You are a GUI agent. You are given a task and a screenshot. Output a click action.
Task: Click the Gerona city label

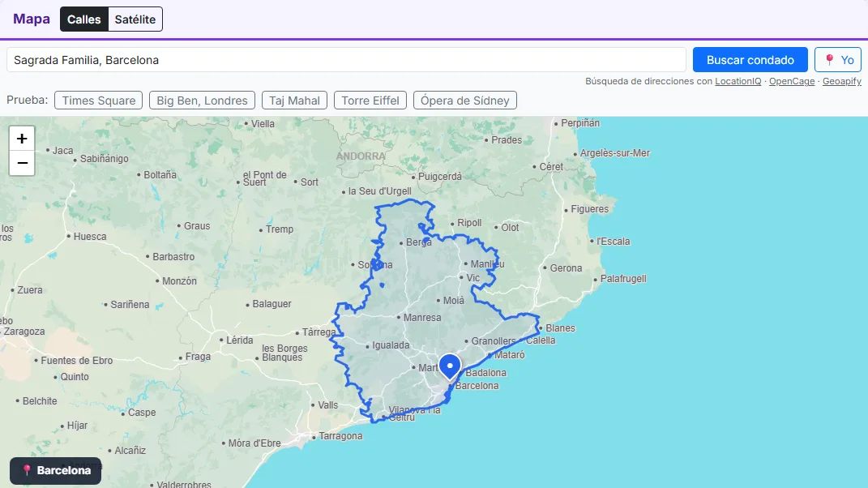566,268
